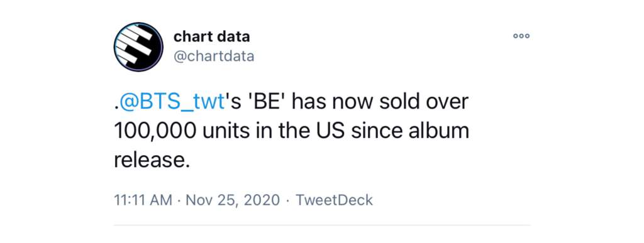Screen dimensions: 644x243
Task: Click the chart data display name
Action: [x=211, y=36]
